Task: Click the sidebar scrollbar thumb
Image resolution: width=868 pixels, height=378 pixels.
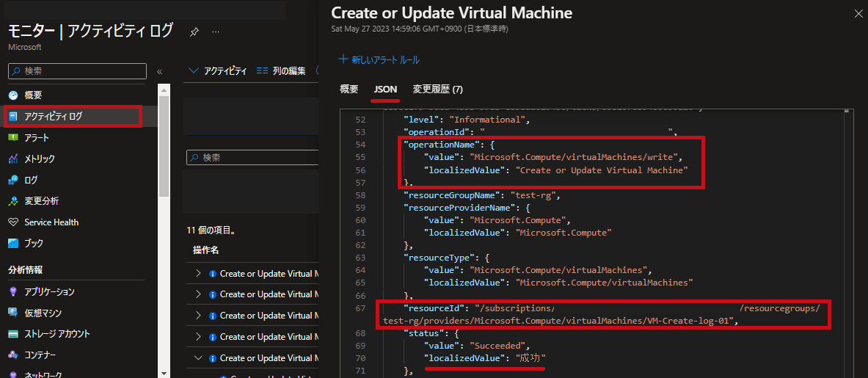Action: [164, 145]
